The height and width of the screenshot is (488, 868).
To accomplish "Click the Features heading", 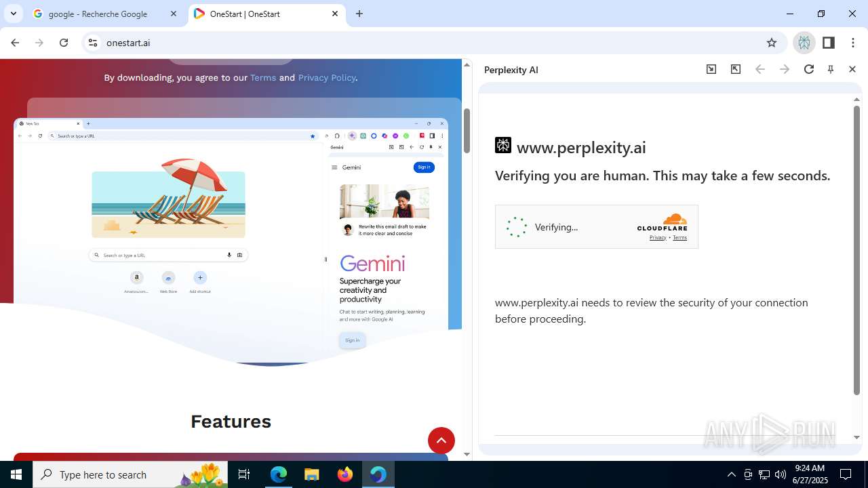I will (231, 422).
